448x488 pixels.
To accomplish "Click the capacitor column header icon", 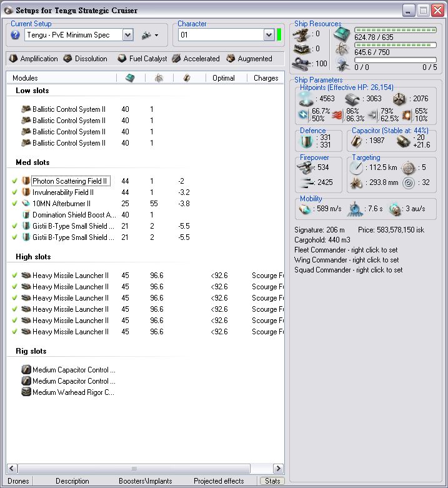I will (x=187, y=78).
